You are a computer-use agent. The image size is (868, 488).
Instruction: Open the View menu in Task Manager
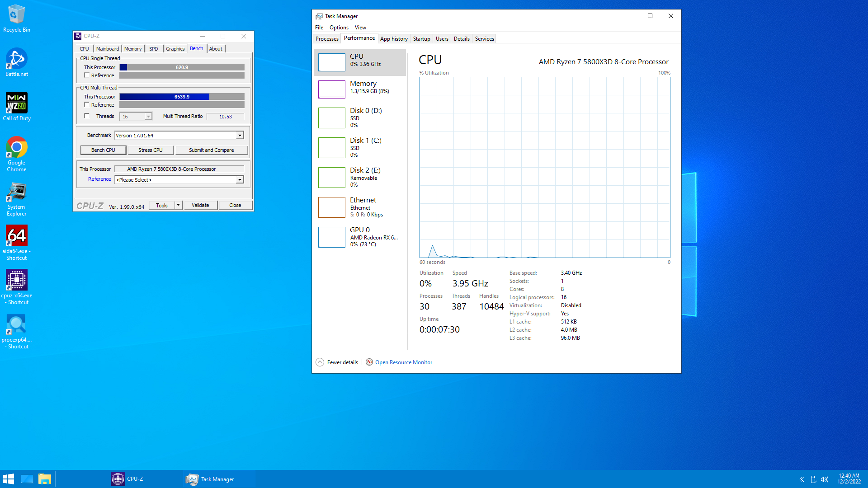click(x=360, y=28)
